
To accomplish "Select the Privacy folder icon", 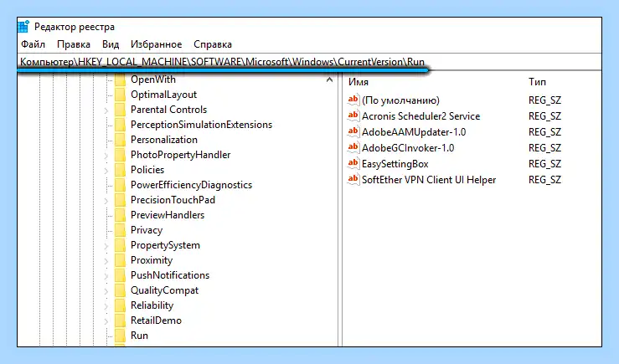I will [120, 230].
